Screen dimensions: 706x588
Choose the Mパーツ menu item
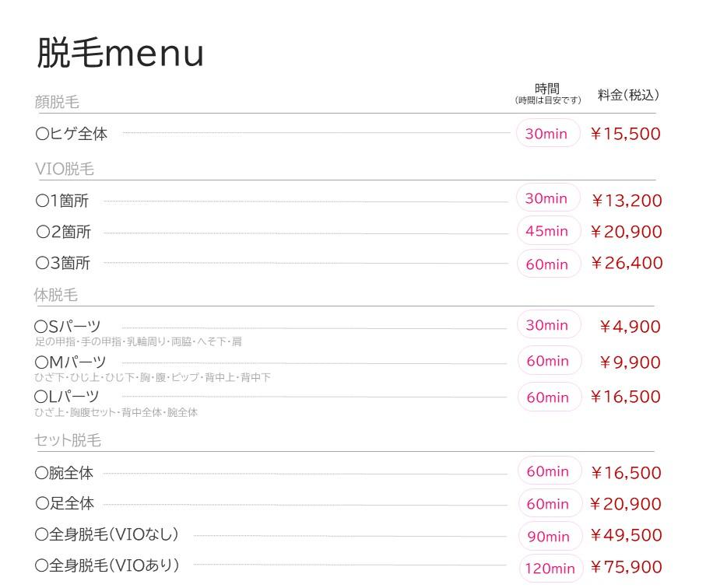71,362
